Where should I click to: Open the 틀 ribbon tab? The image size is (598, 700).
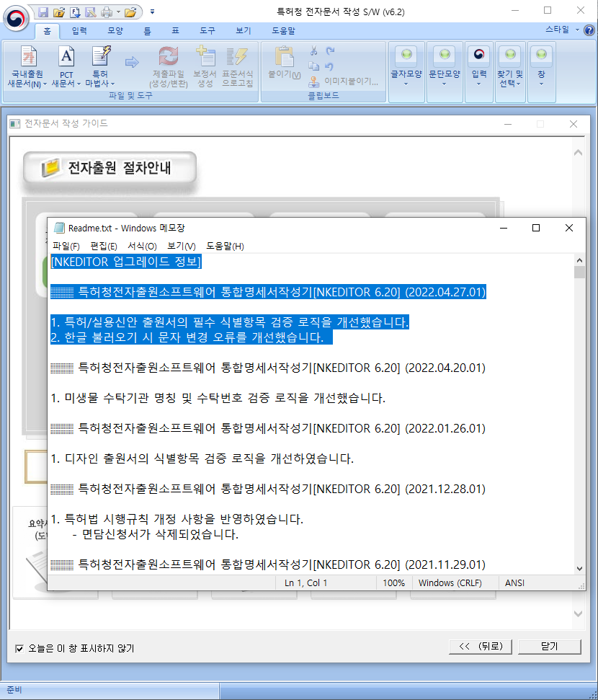point(147,31)
